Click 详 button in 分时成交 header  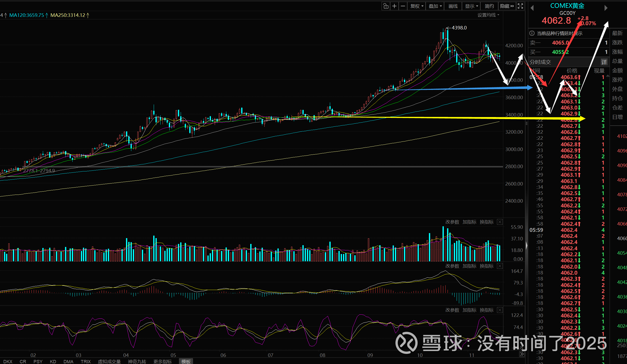[x=604, y=62]
